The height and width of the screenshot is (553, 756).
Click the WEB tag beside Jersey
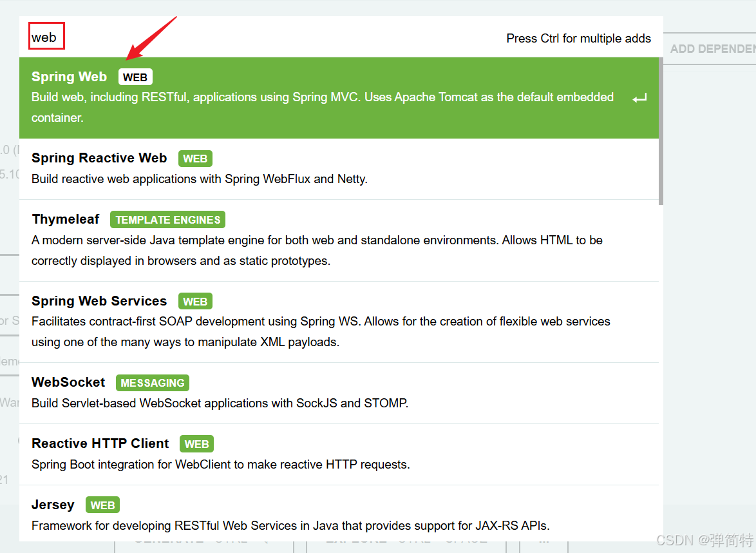tap(102, 505)
